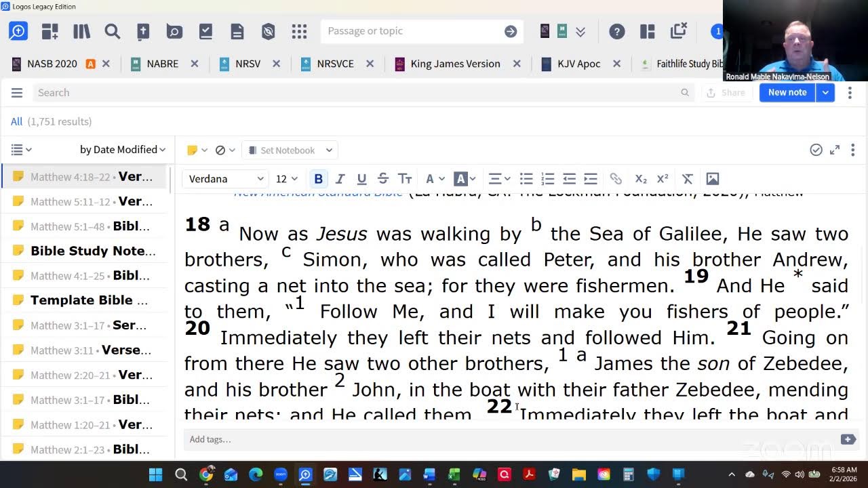
Task: Open the checklist icon in top toolbar
Action: 205,31
